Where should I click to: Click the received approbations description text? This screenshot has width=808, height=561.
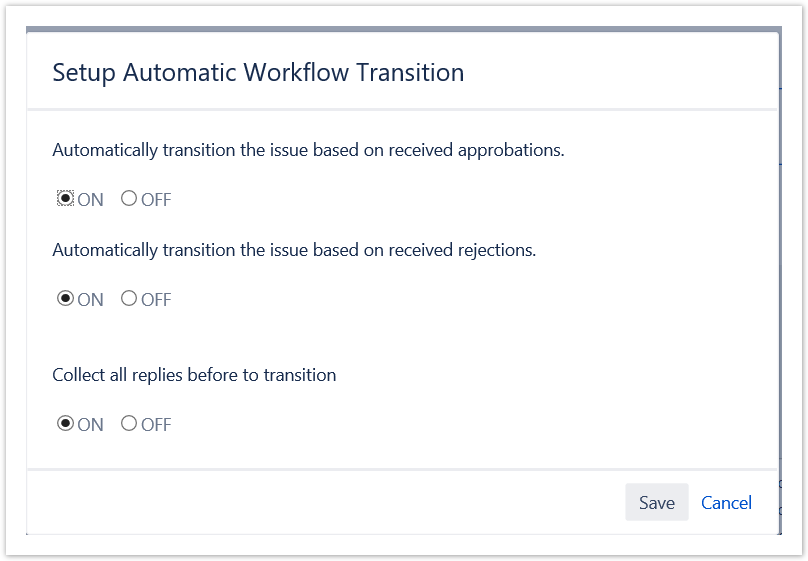tap(308, 151)
